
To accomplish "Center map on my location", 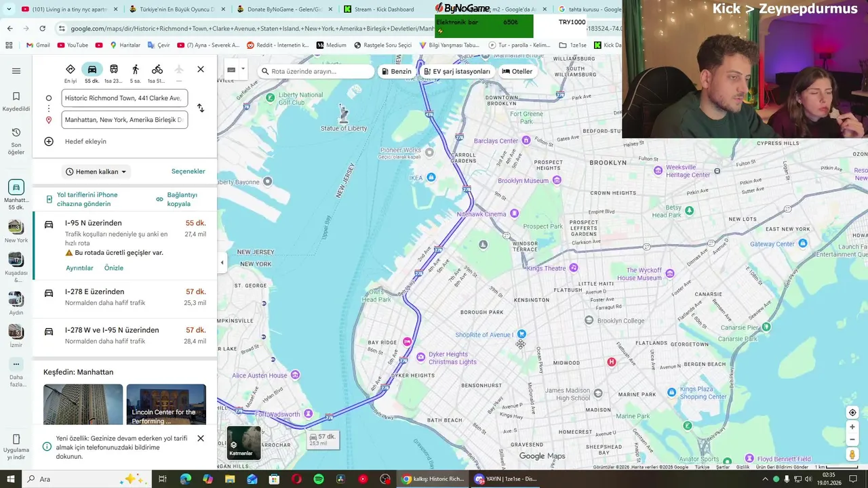I will coord(852,413).
